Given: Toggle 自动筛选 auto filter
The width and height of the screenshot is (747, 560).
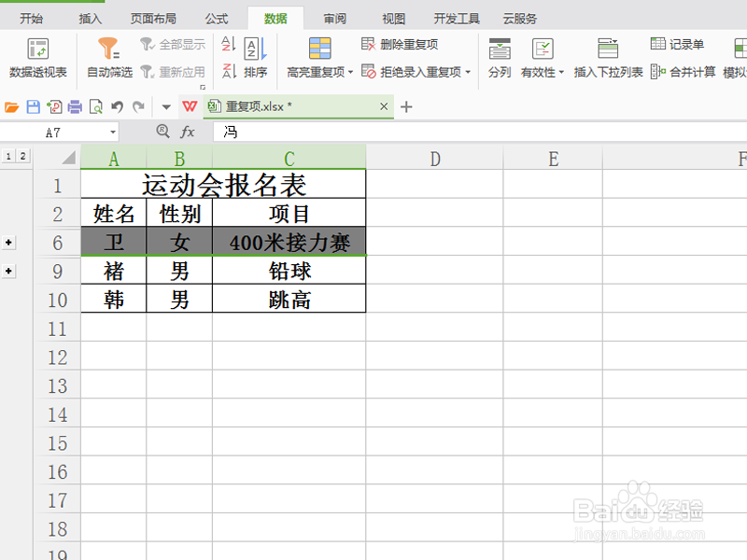Looking at the screenshot, I should (109, 58).
